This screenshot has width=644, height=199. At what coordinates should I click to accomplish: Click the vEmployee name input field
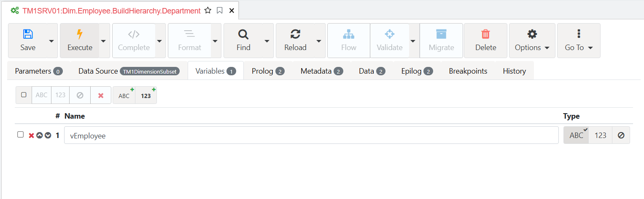tap(311, 135)
